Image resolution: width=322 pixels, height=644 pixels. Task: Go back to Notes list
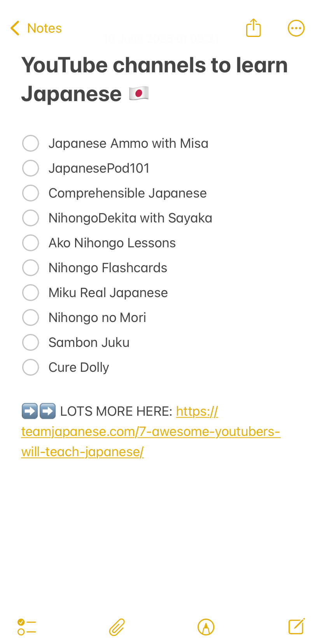tap(44, 28)
